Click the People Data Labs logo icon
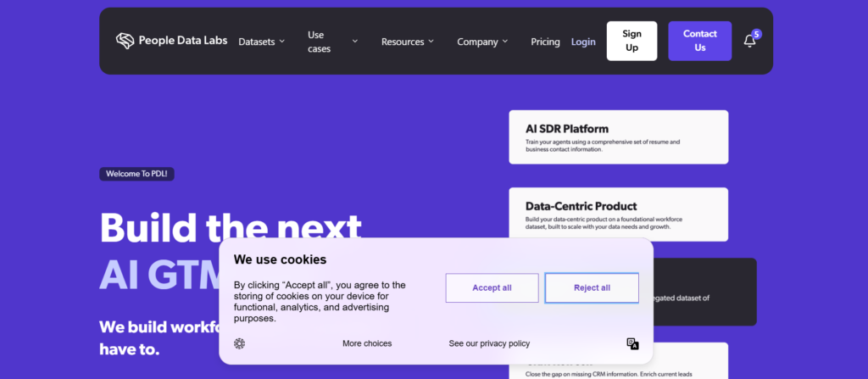 (x=125, y=41)
